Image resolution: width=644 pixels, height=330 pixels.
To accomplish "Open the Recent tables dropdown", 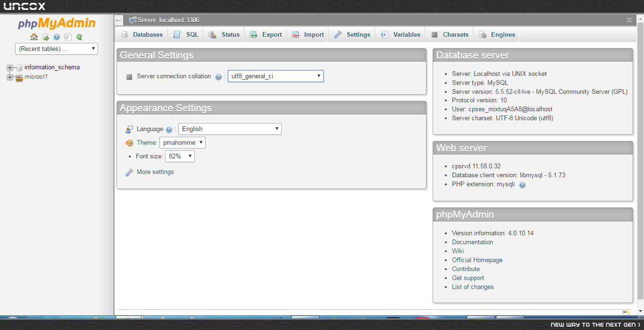I will coord(57,49).
